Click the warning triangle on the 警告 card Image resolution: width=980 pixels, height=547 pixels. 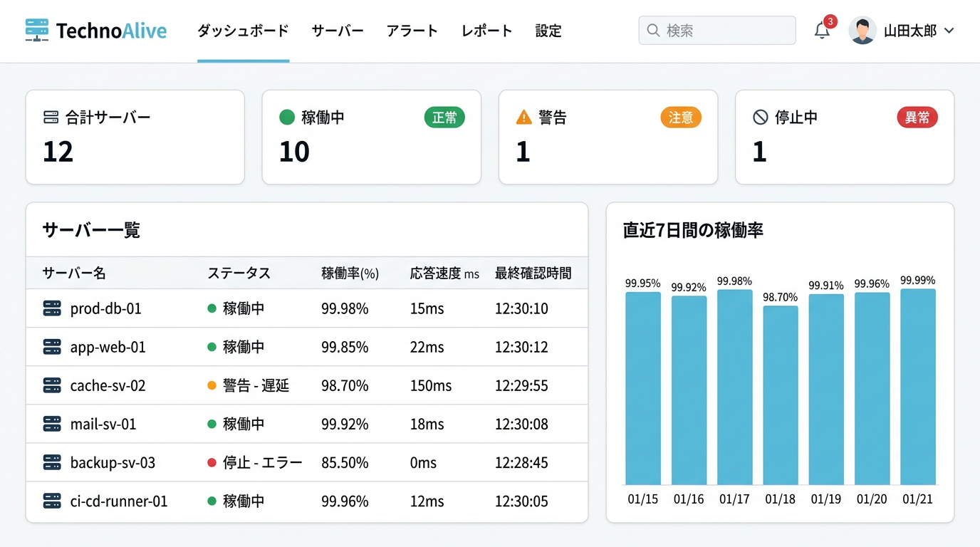click(521, 118)
